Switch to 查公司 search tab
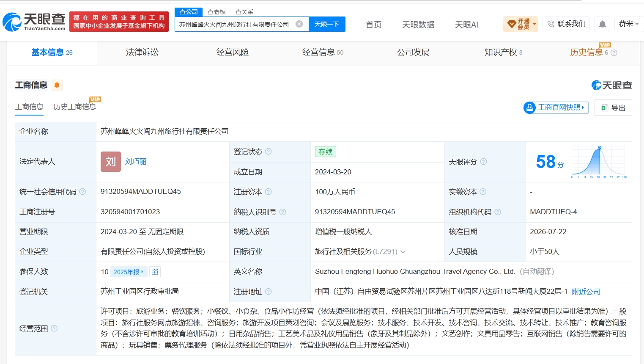The height and width of the screenshot is (364, 644). click(x=189, y=12)
